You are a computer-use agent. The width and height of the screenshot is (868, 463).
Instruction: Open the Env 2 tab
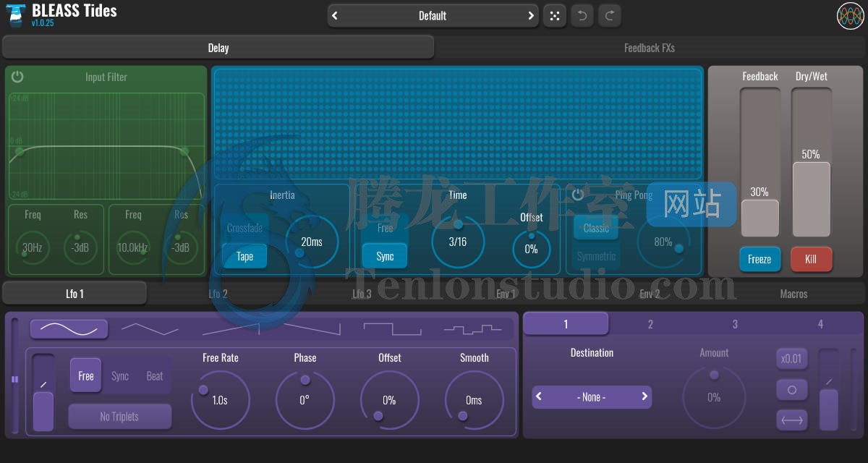pos(650,294)
